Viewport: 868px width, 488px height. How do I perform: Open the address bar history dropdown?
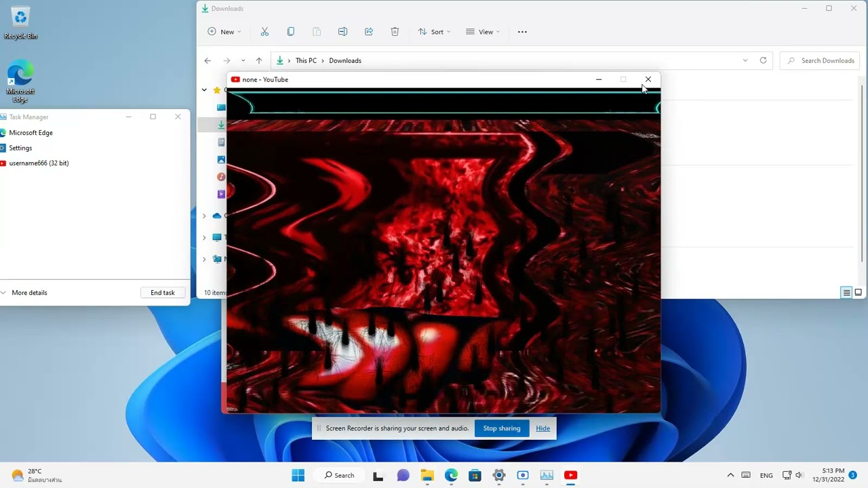pyautogui.click(x=745, y=60)
